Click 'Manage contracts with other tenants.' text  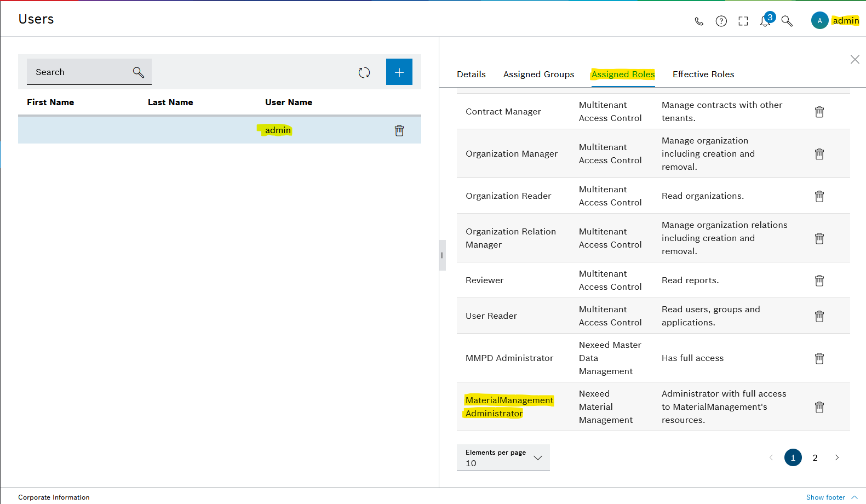[722, 112]
